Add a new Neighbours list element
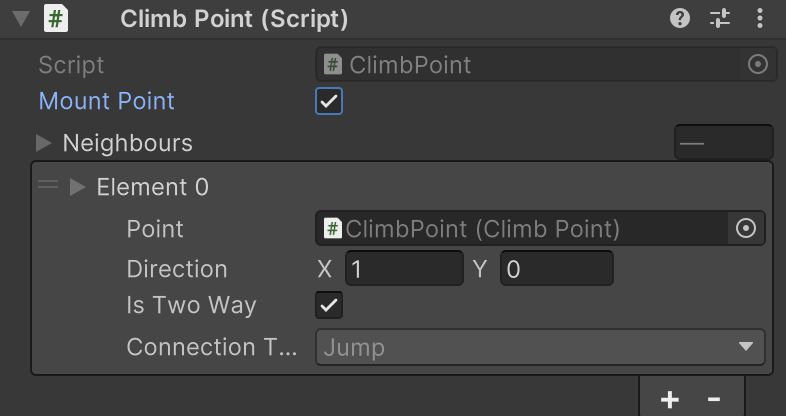Image resolution: width=786 pixels, height=416 pixels. pyautogui.click(x=669, y=399)
